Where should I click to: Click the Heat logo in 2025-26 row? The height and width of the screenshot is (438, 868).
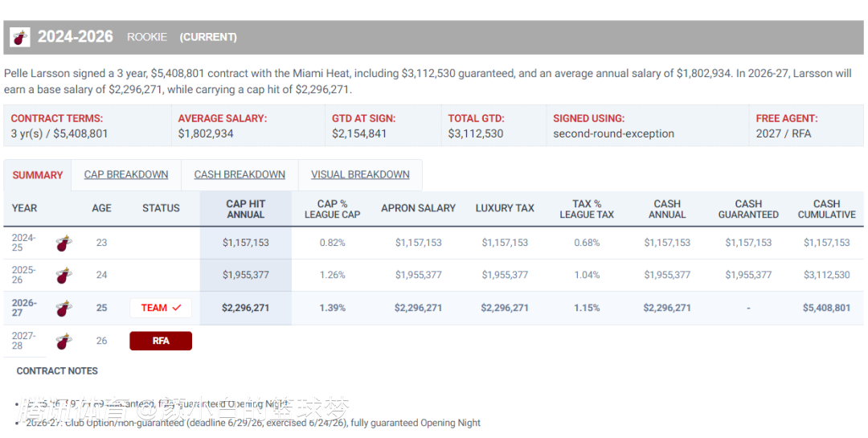coord(63,275)
